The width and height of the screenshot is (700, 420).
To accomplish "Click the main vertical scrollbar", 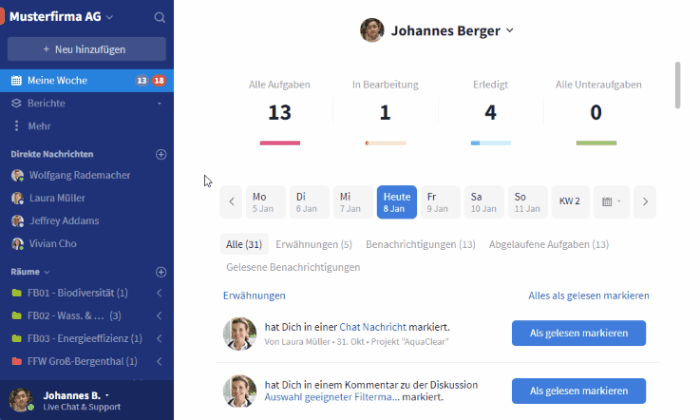I will click(678, 85).
